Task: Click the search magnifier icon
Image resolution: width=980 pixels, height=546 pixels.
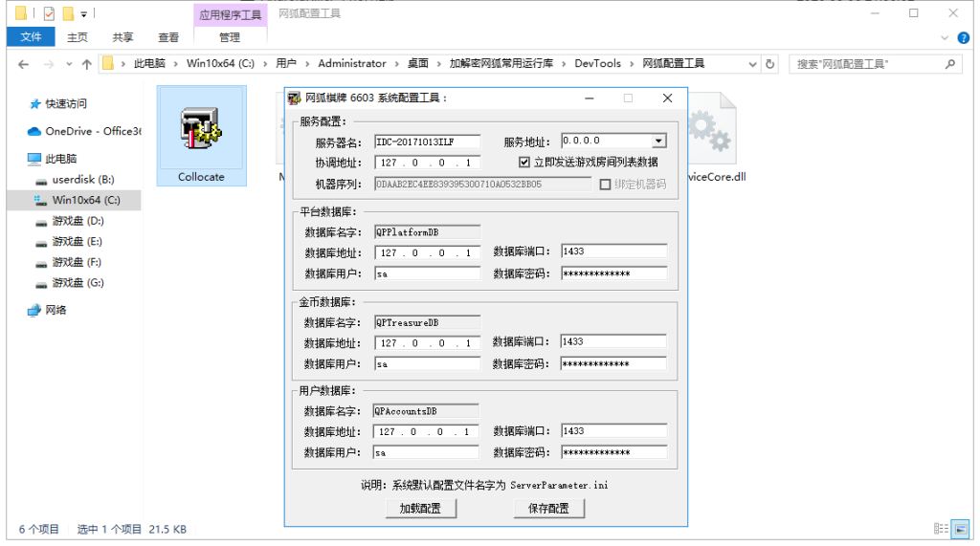Action: [950, 64]
